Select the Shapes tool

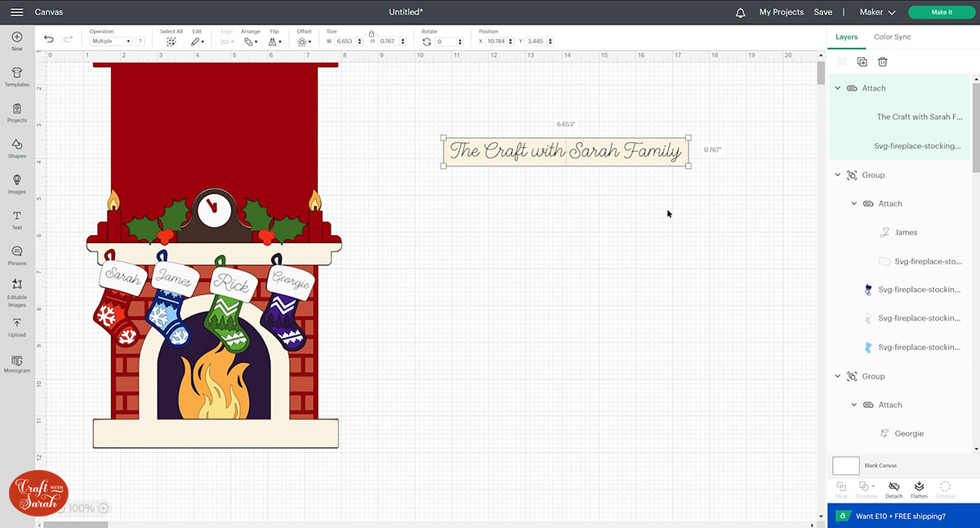16,148
